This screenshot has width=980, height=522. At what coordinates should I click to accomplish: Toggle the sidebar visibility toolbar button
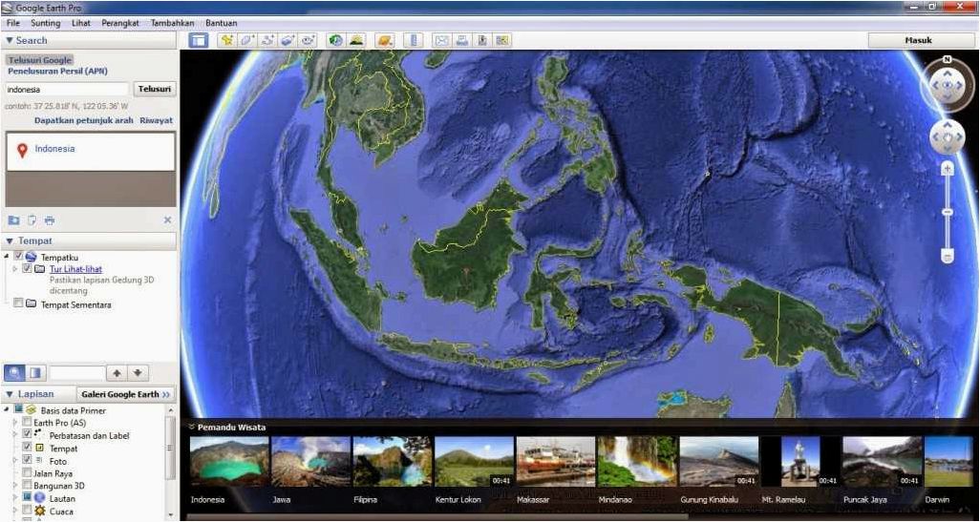click(x=199, y=41)
